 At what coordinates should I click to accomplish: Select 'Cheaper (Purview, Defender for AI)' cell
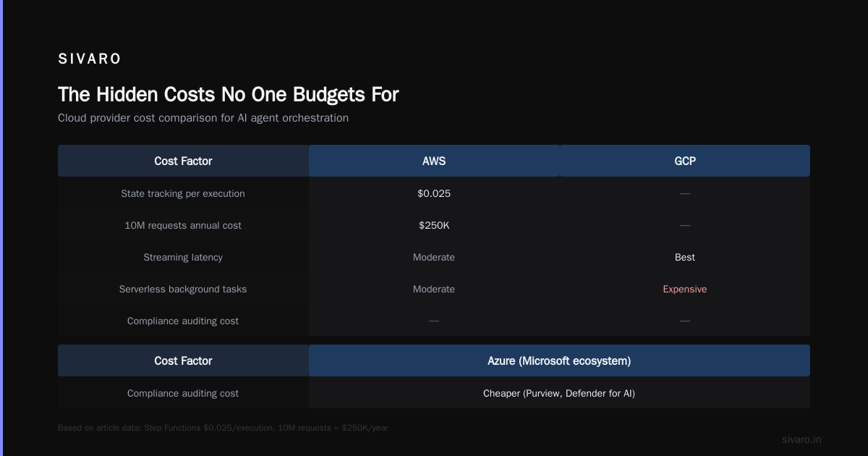click(559, 393)
